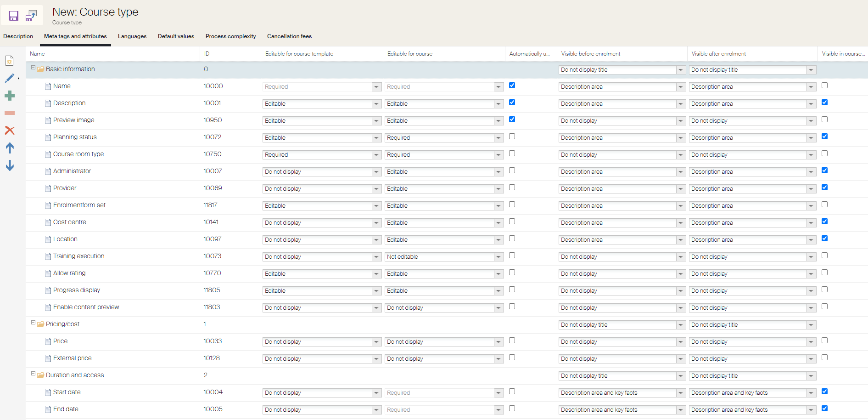Disable the Visible in course checkbox for End date

824,408
